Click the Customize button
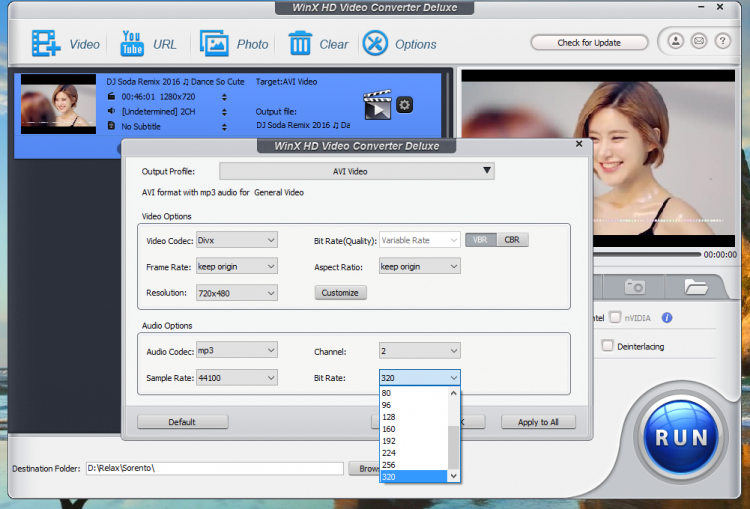 coord(340,293)
